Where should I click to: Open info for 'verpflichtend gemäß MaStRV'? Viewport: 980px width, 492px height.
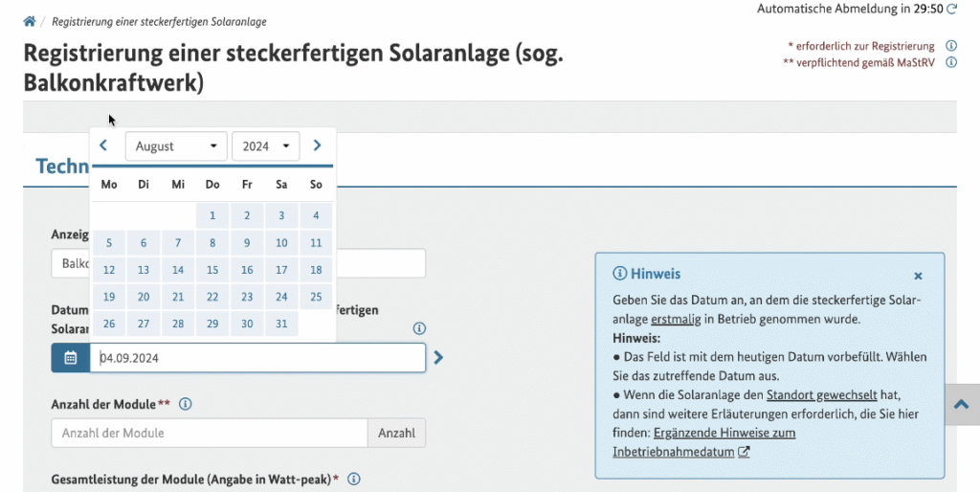[950, 62]
